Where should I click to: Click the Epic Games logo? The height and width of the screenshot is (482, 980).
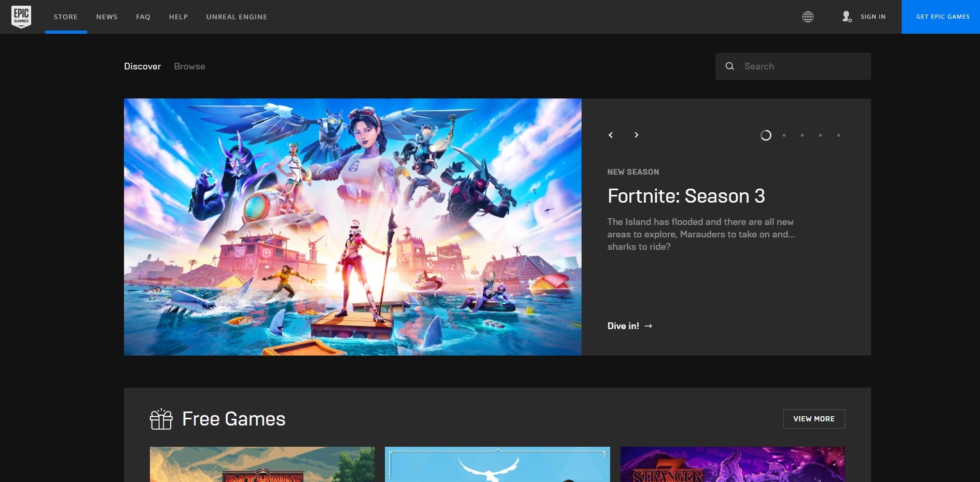point(21,17)
